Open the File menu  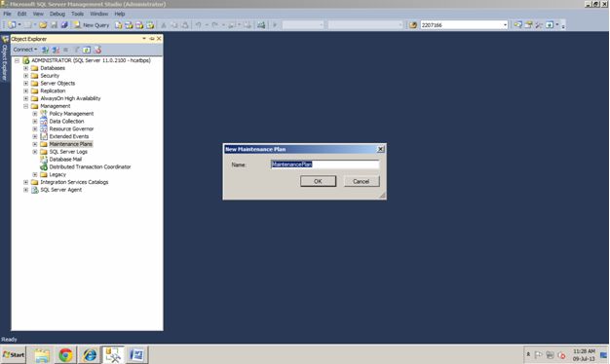7,14
